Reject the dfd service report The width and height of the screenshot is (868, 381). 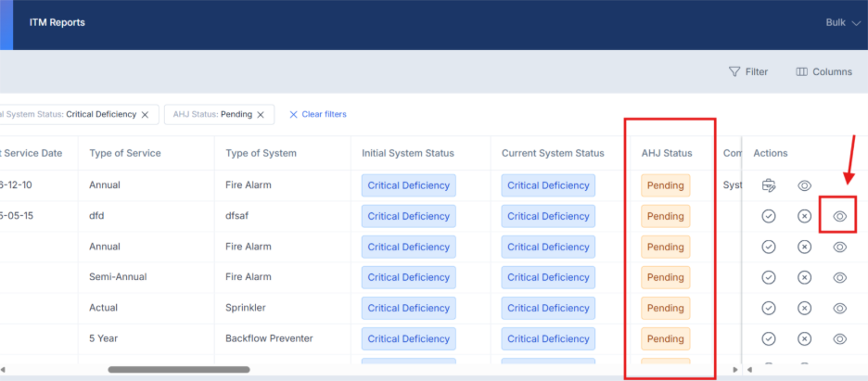click(804, 216)
